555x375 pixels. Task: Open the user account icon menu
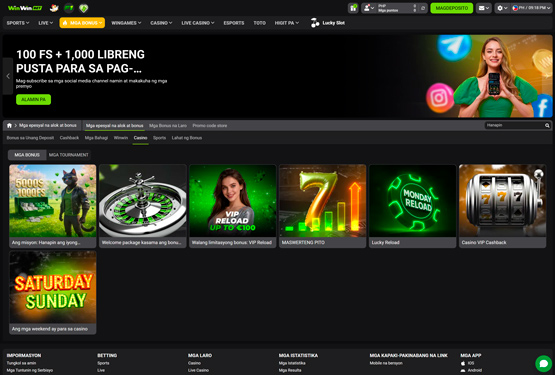click(369, 8)
